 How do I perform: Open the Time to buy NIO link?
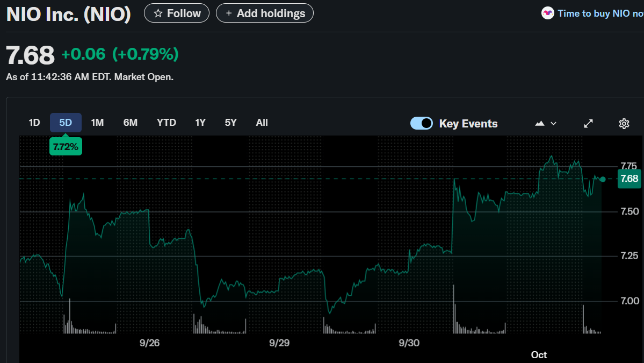[x=600, y=13]
